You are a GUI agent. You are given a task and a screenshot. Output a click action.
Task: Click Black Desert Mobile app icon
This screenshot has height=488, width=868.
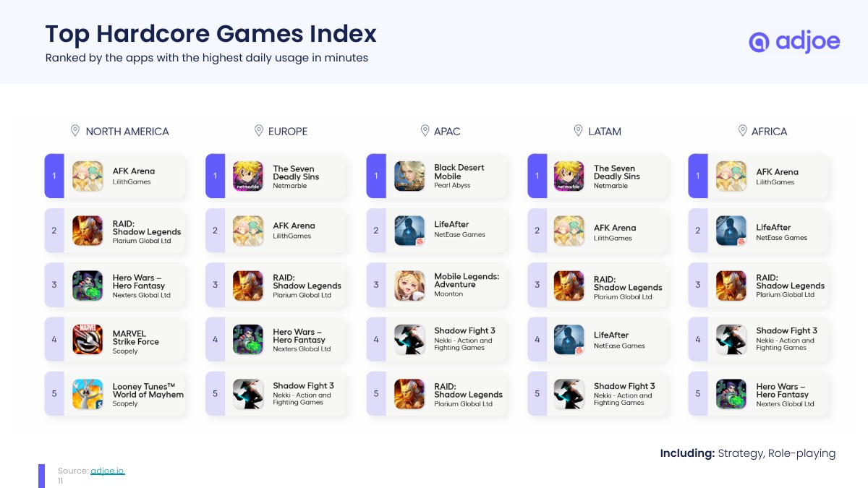[x=409, y=176]
